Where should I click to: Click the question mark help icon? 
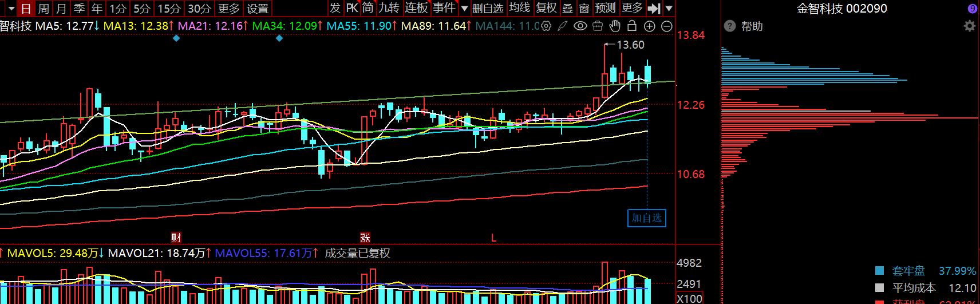pyautogui.click(x=729, y=26)
